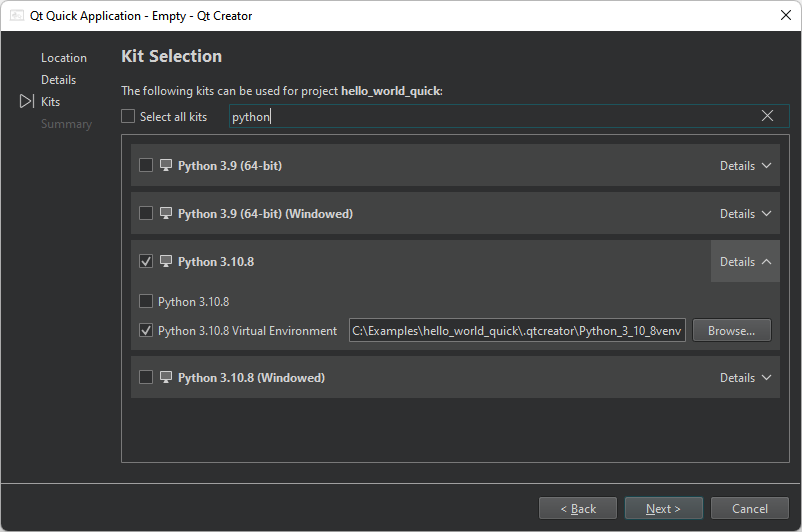Image resolution: width=802 pixels, height=532 pixels.
Task: Click the monitor icon beside Python 3.9 (64-bit) (Windowed)
Action: [166, 213]
